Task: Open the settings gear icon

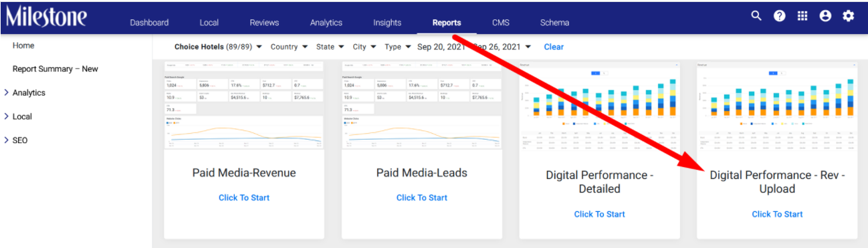Action: coord(848,16)
